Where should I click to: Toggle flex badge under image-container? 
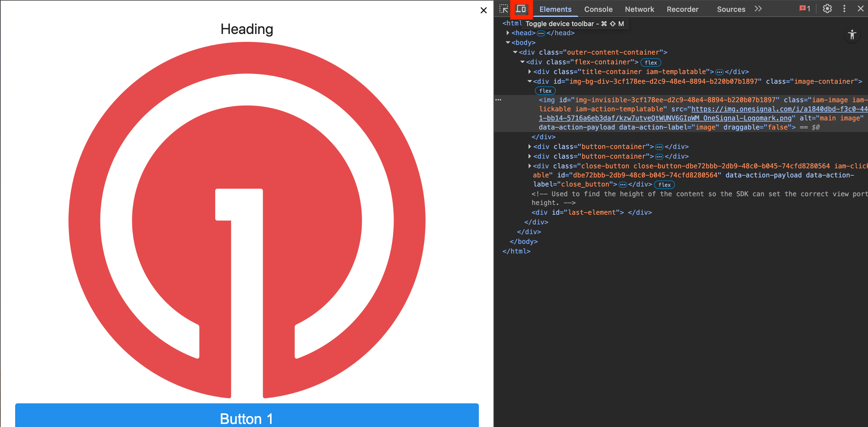545,91
